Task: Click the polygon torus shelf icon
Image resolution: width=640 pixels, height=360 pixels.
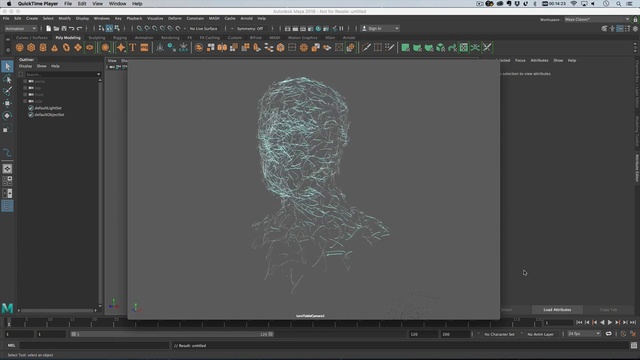Action: coord(66,48)
